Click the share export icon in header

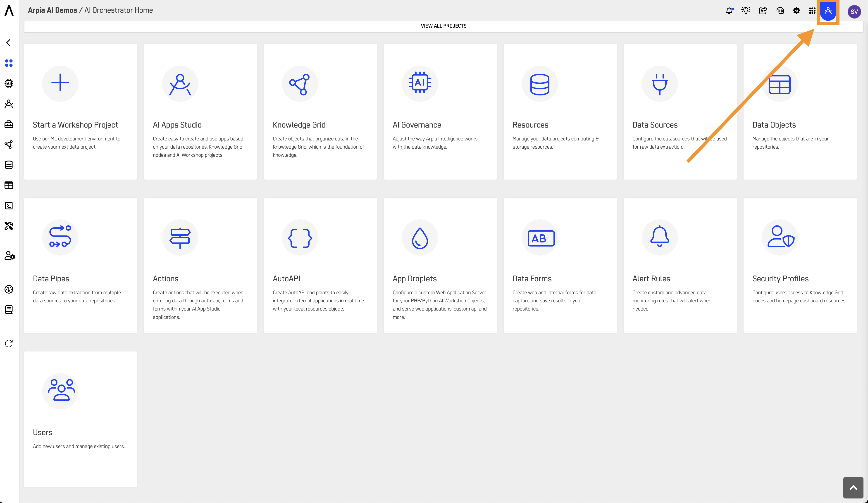pyautogui.click(x=763, y=11)
